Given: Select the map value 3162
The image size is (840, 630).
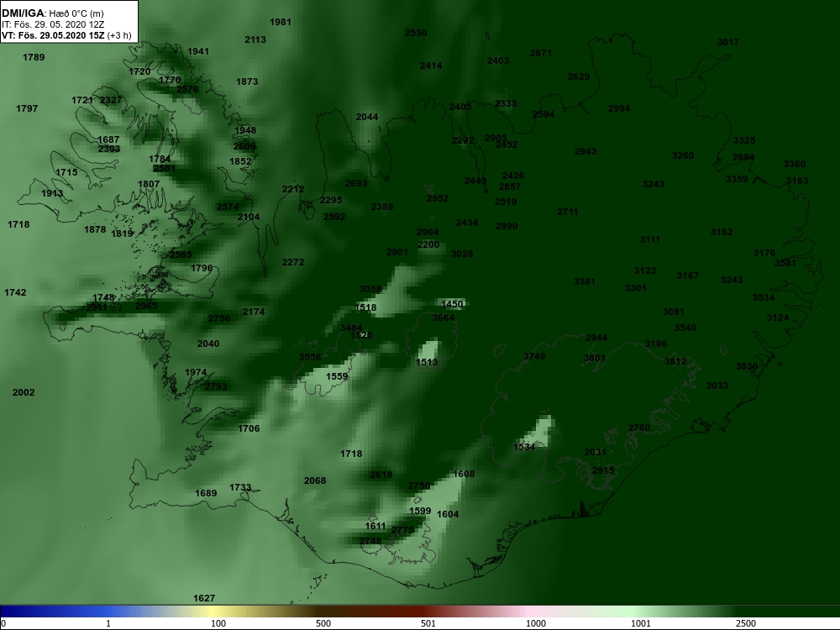Looking at the screenshot, I should pos(721,232).
